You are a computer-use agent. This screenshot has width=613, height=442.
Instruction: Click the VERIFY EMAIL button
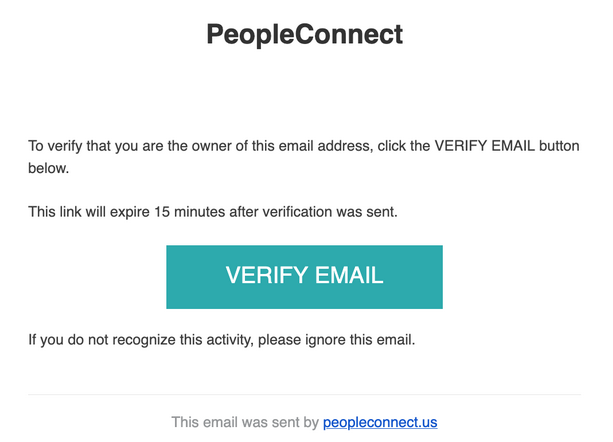tap(304, 276)
